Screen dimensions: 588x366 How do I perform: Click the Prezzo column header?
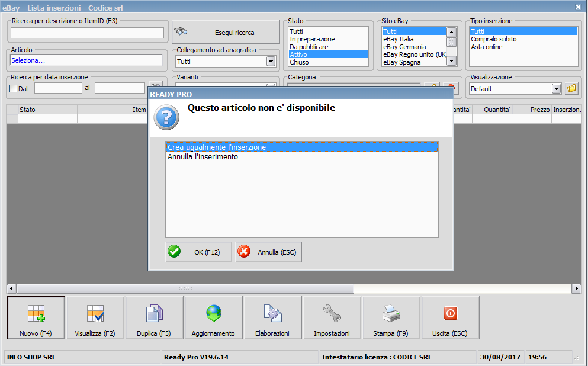(x=532, y=110)
